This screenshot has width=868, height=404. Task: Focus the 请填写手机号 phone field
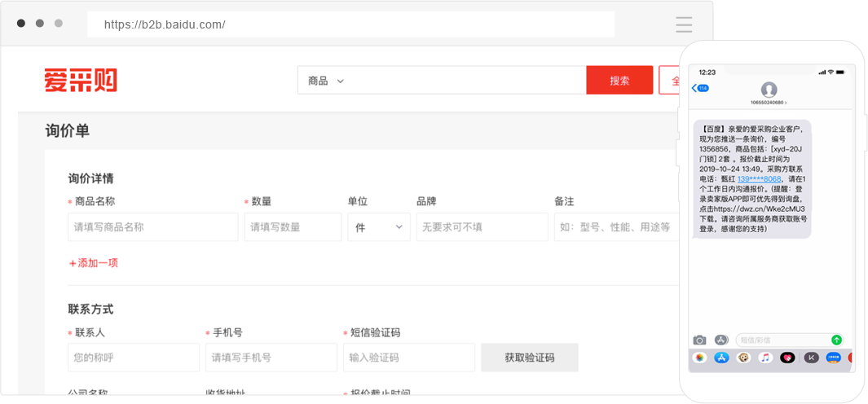(x=271, y=358)
